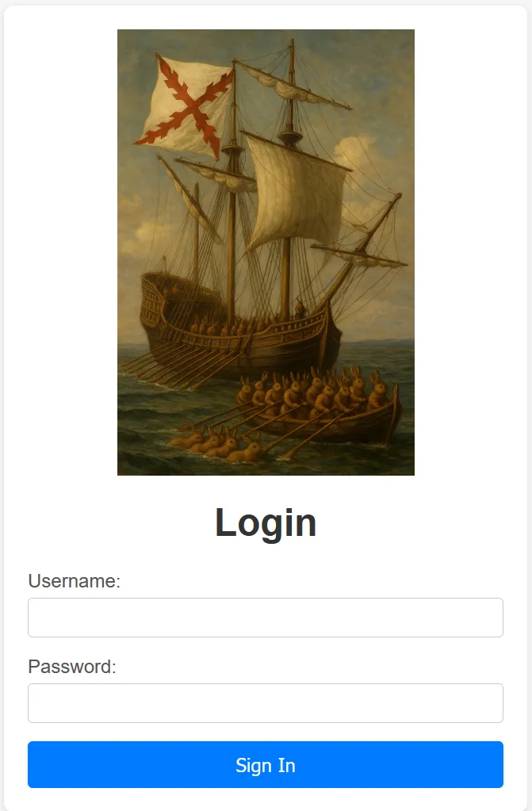Click the figure standing at the ship's bow

click(x=299, y=309)
